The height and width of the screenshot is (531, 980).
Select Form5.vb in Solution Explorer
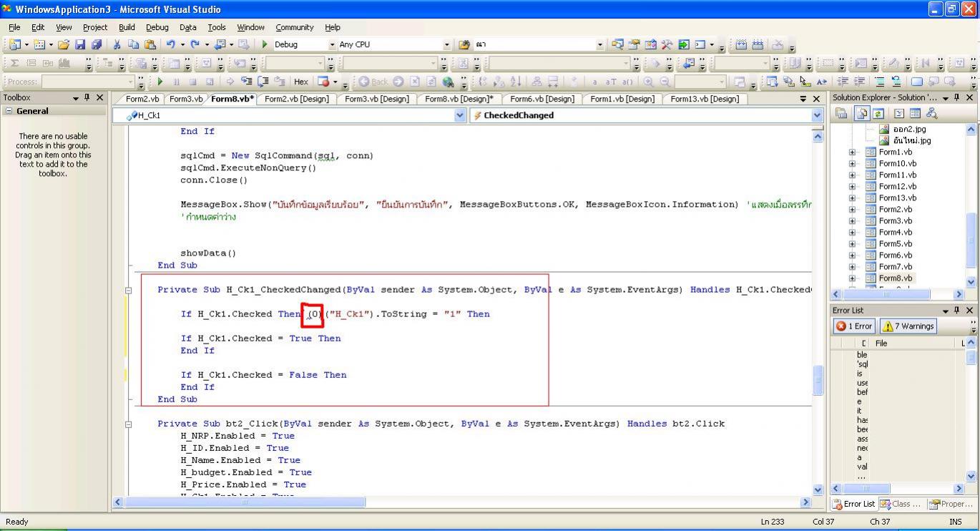pos(895,244)
